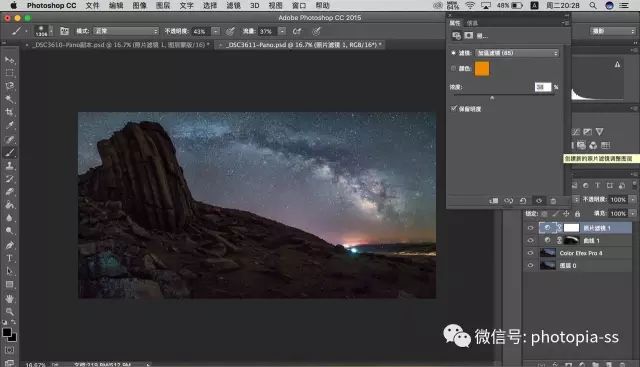This screenshot has width=640, height=367.
Task: Select the History Brush tool
Action: [9, 178]
